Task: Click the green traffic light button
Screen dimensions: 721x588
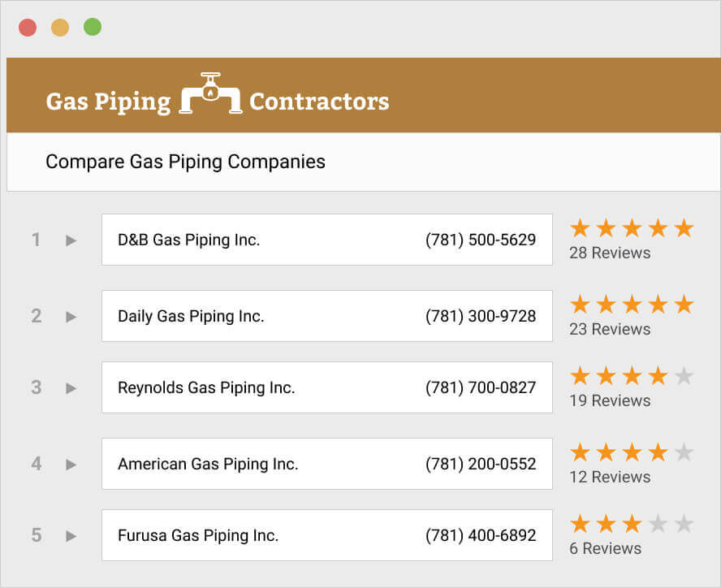Action: click(x=93, y=26)
